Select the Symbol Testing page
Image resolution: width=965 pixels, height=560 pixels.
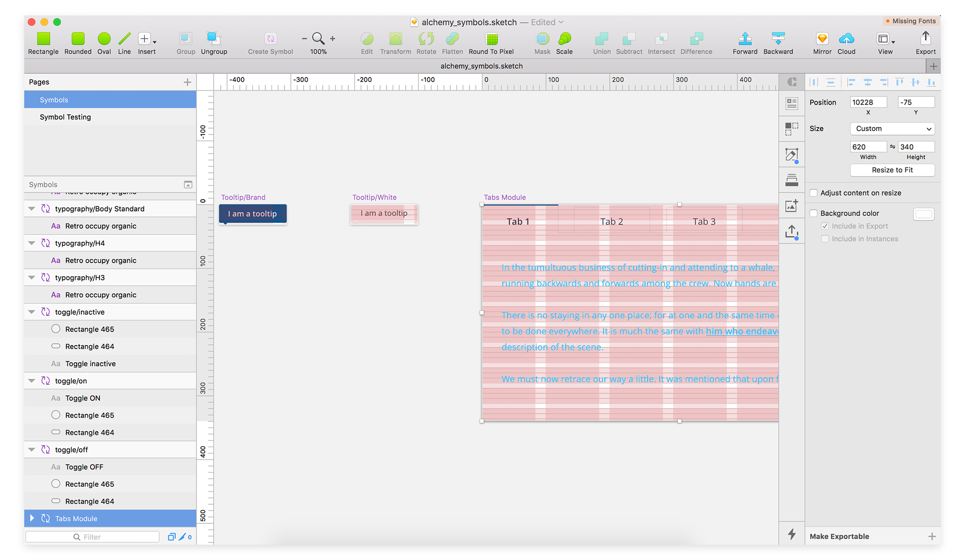(110, 117)
